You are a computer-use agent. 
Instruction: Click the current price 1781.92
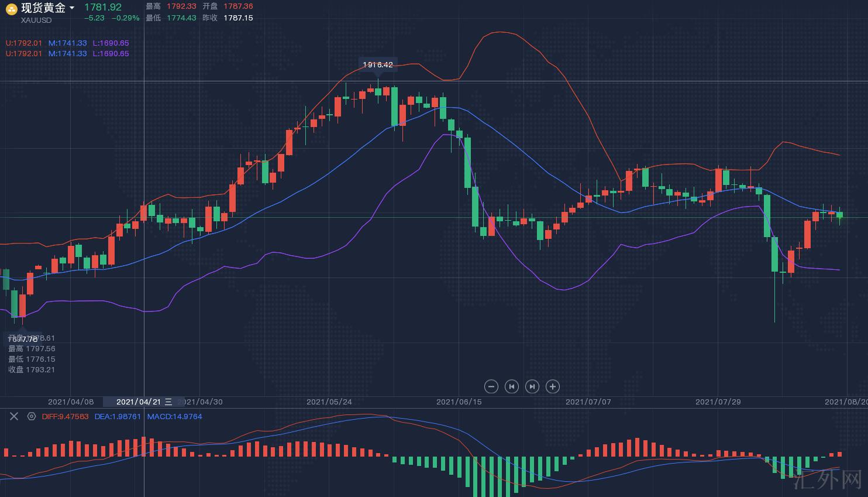click(x=103, y=7)
